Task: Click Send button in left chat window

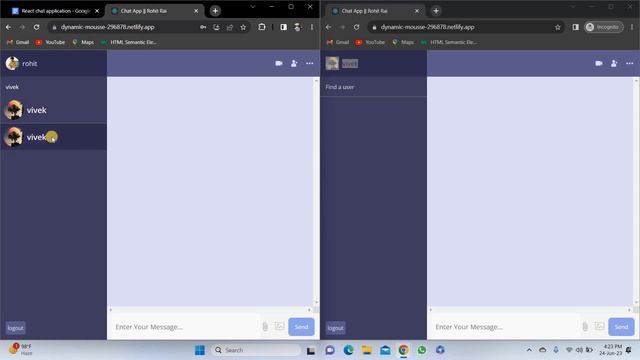Action: (x=301, y=327)
